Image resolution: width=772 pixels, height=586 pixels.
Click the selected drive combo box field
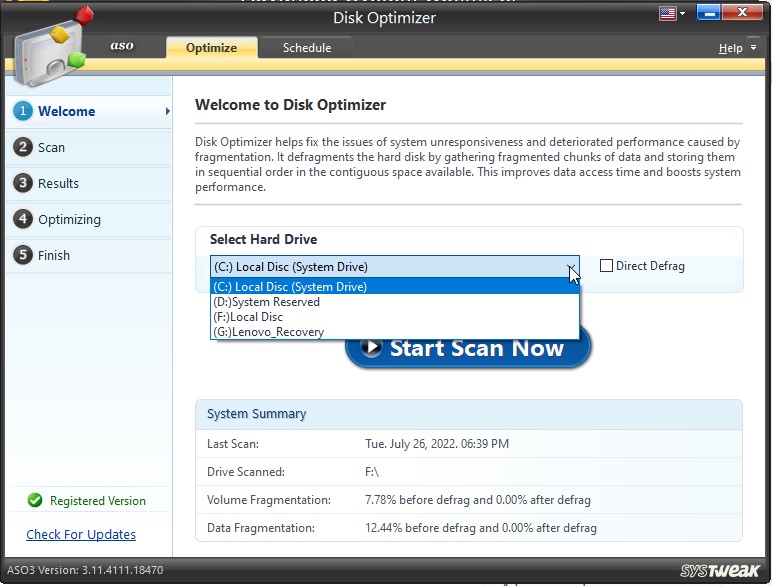point(395,267)
